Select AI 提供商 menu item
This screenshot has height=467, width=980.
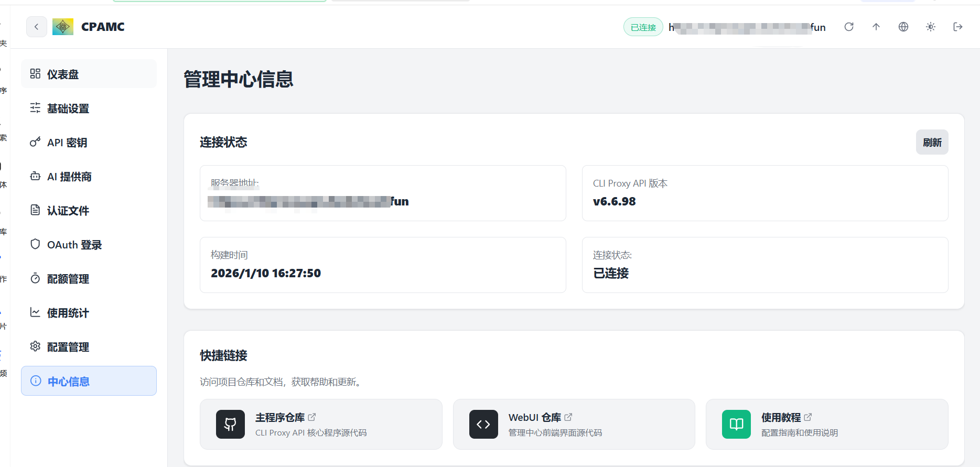(x=89, y=176)
